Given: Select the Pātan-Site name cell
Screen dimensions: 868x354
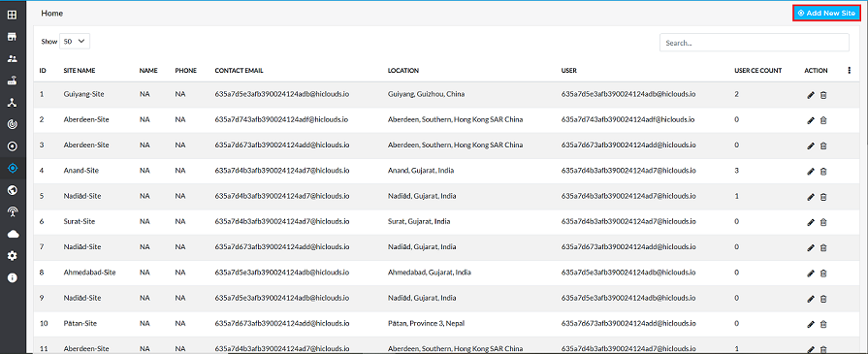Looking at the screenshot, I should point(80,324).
